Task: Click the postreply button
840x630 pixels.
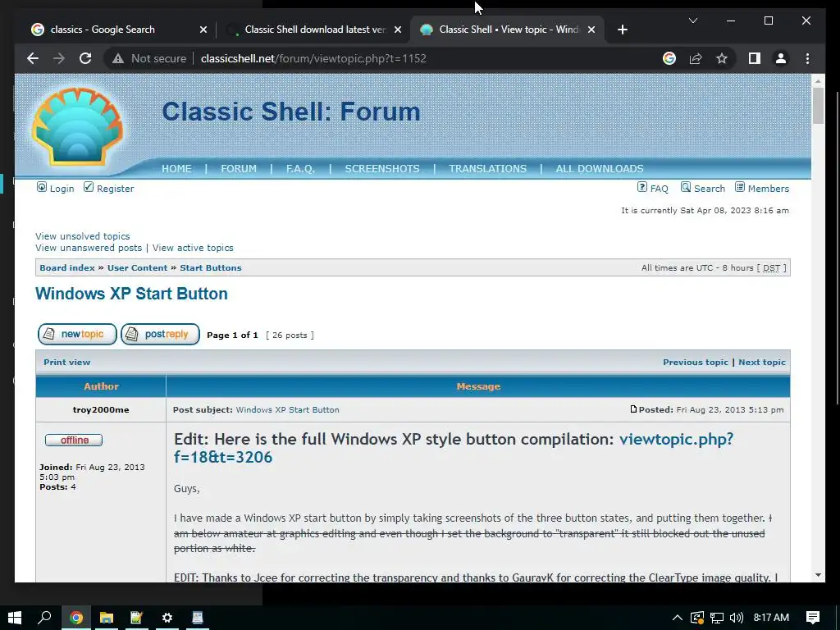Action: (x=160, y=335)
